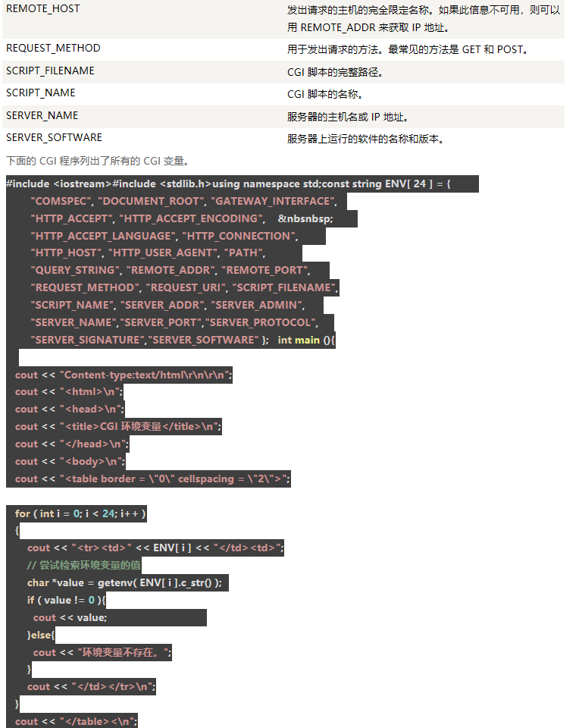The width and height of the screenshot is (579, 728).
Task: Click "服务器上运行的软件的名称和版本。" description
Action: (x=365, y=139)
